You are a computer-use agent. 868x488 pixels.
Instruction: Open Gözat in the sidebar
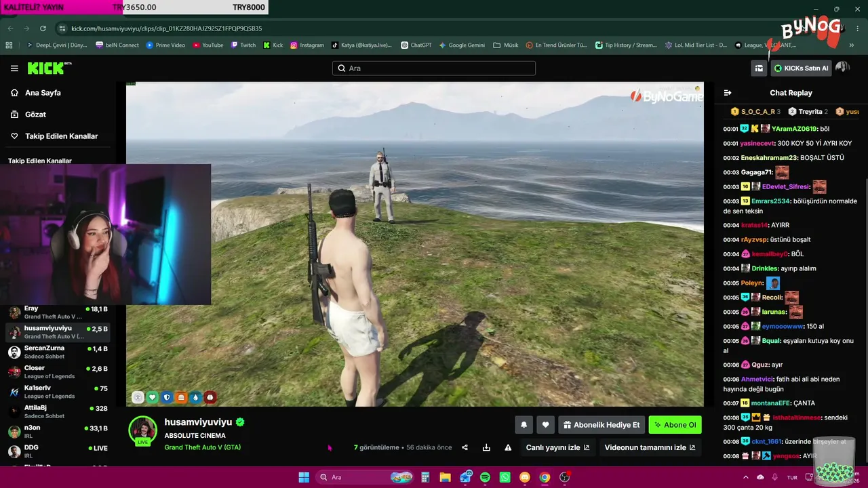coord(35,115)
